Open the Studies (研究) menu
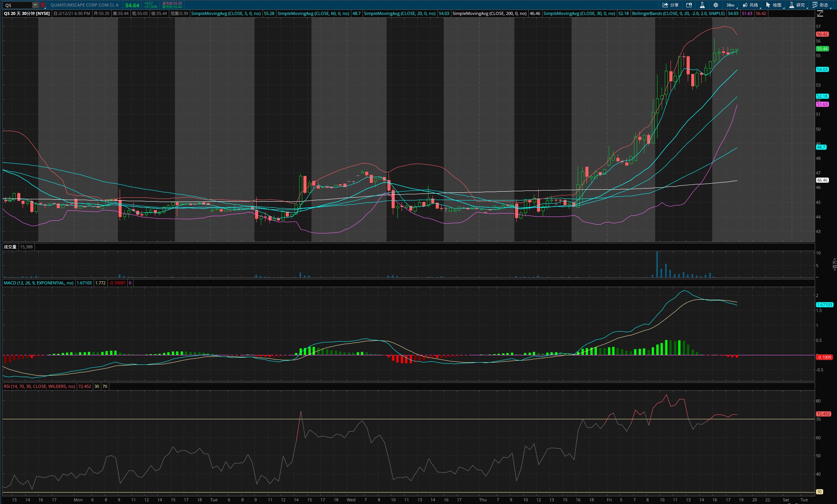Screen dimensions: 837x504 (x=797, y=5)
